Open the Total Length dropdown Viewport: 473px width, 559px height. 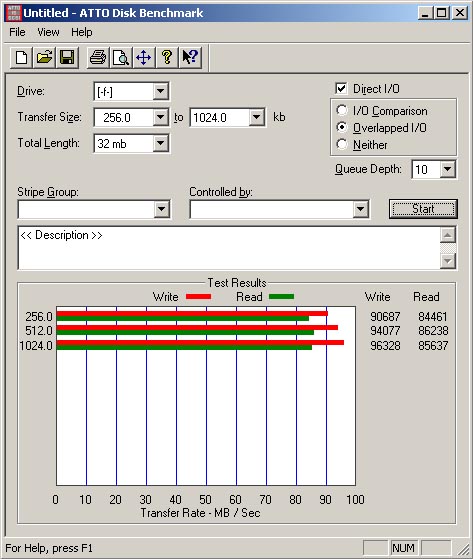coord(160,143)
